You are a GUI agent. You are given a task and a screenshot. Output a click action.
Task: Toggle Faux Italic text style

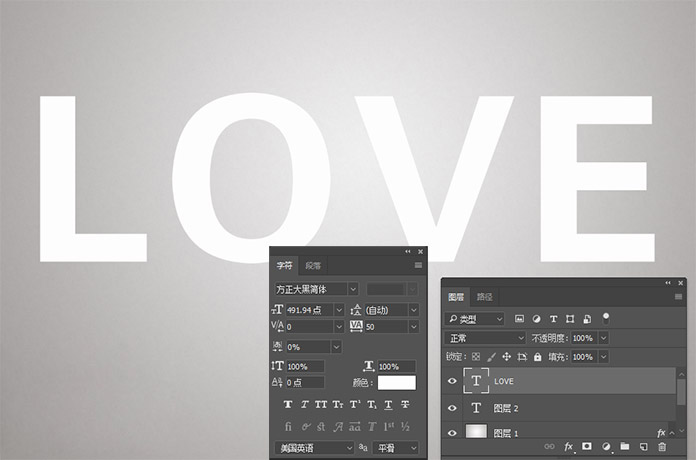[x=304, y=404]
